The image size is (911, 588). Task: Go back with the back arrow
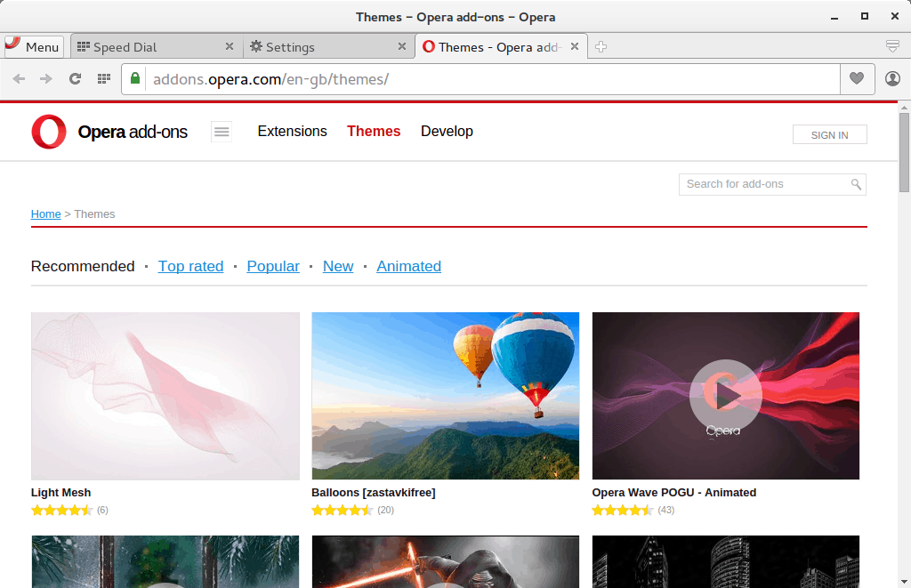tap(19, 78)
